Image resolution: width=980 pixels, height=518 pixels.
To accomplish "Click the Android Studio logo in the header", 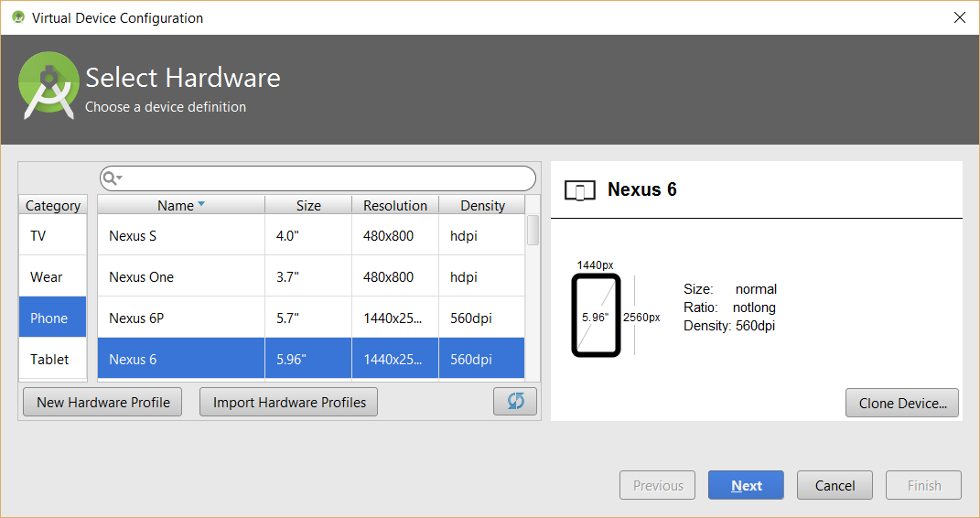I will (48, 85).
